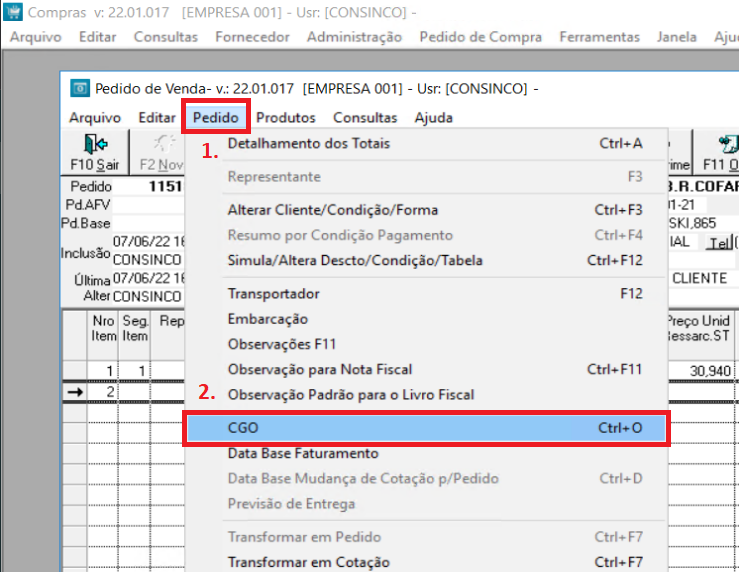Open the Produtos menu
The width and height of the screenshot is (739, 572).
click(x=286, y=117)
